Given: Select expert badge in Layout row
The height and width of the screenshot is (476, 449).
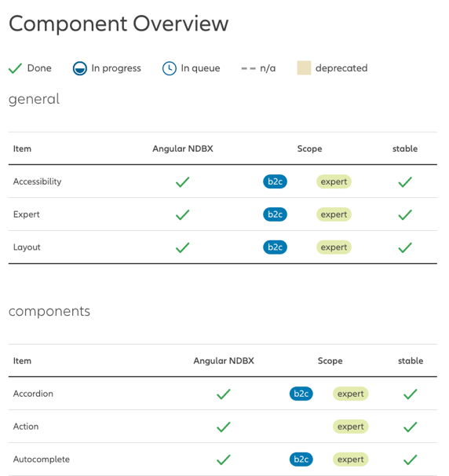Looking at the screenshot, I should tap(334, 247).
